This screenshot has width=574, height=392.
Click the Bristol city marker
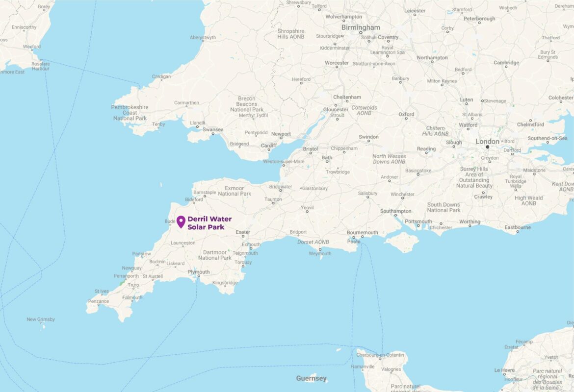(x=311, y=153)
